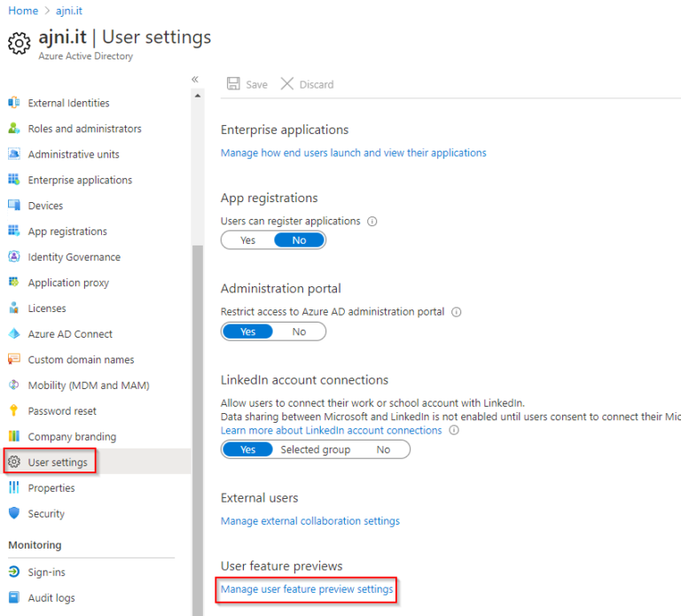The width and height of the screenshot is (681, 616).
Task: Set Users can register applications to Yes
Action: (248, 240)
